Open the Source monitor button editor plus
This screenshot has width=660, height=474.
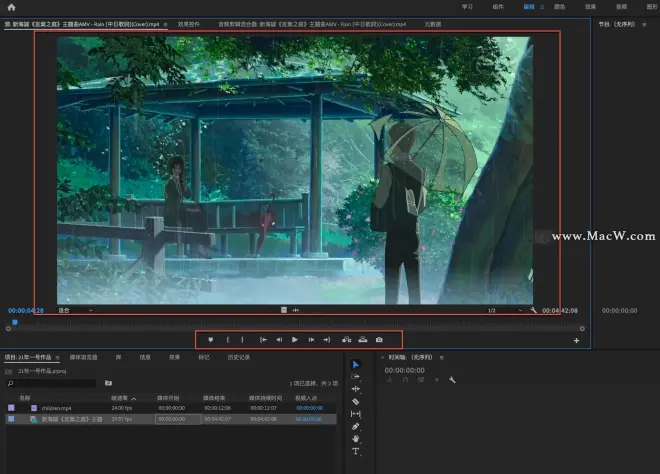(x=577, y=341)
